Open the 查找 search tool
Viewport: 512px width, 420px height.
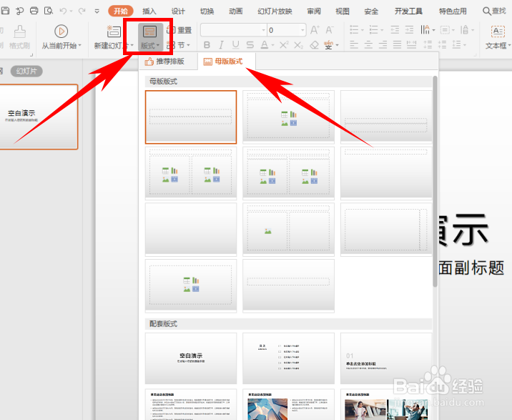coord(494,11)
